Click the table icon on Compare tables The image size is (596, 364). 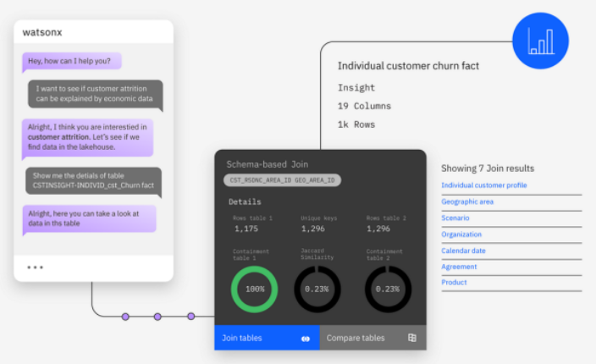click(412, 338)
